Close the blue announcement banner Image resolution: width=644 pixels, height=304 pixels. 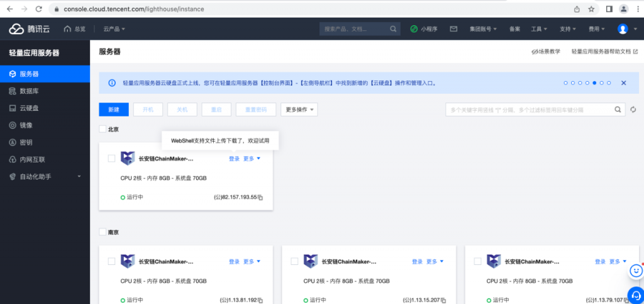(x=623, y=83)
